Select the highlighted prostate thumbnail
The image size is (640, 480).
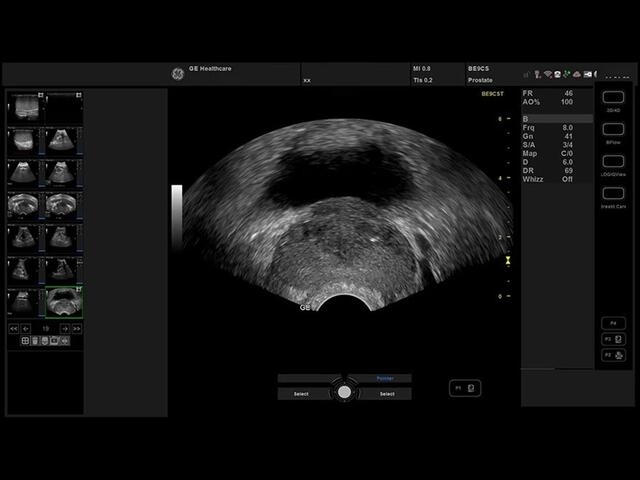click(x=64, y=303)
